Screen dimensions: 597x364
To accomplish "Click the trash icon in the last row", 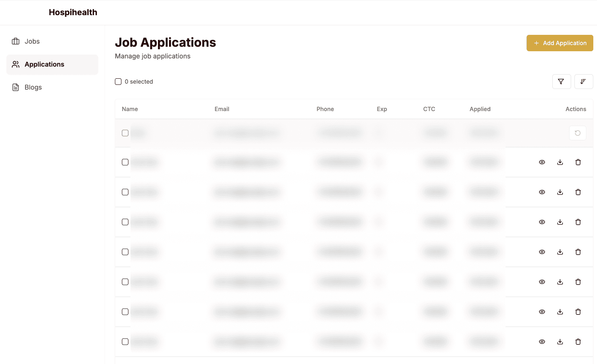I will pyautogui.click(x=578, y=342).
